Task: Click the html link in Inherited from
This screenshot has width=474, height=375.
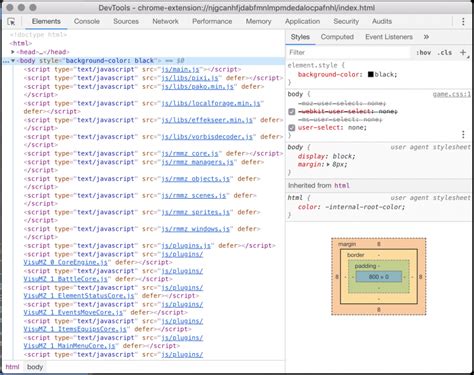Action: [342, 186]
